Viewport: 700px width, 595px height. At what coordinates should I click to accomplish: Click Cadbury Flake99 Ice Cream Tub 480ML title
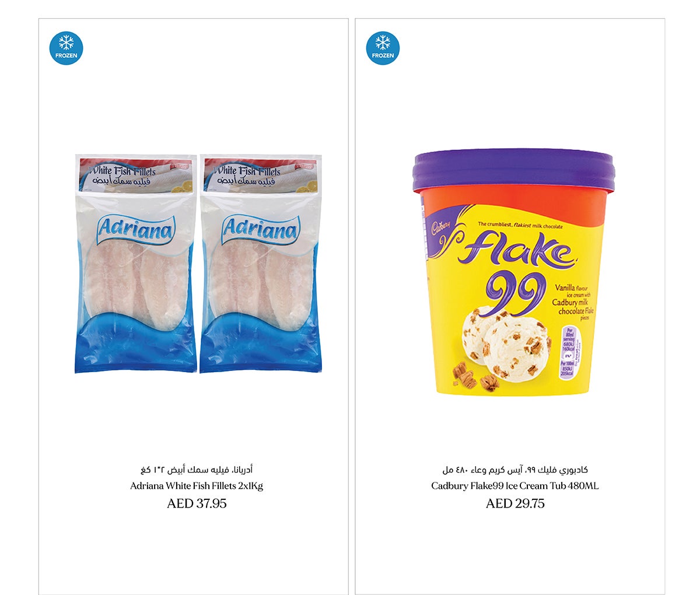[515, 486]
